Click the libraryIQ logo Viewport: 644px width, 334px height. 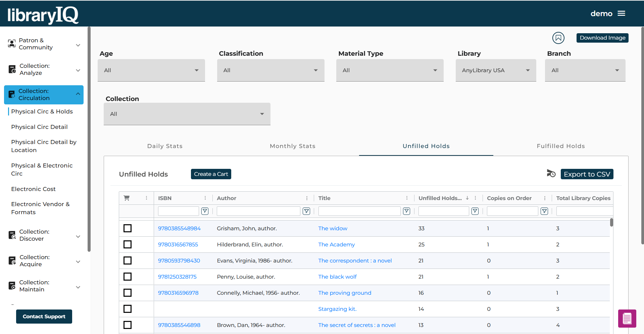(43, 15)
